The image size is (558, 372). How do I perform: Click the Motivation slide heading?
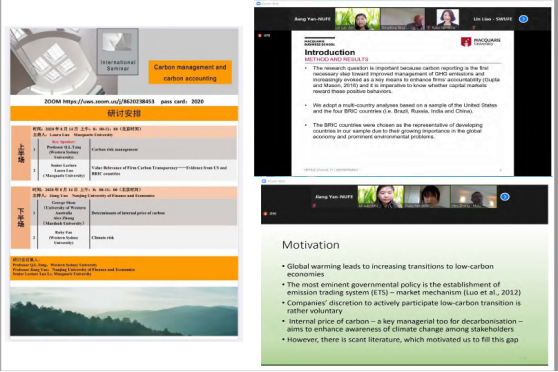(x=311, y=245)
